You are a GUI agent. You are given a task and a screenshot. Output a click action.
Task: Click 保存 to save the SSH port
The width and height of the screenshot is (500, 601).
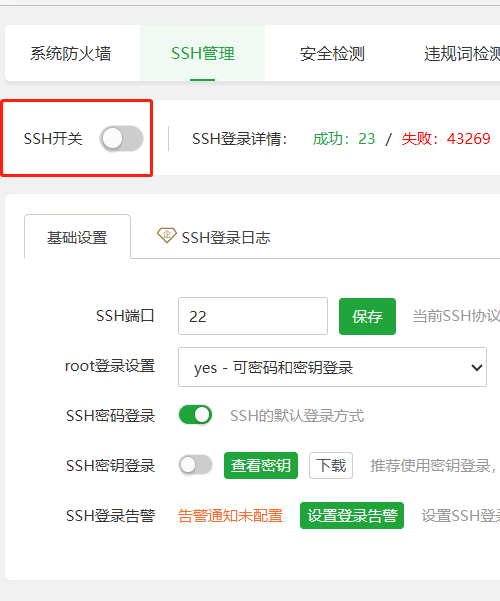point(367,316)
